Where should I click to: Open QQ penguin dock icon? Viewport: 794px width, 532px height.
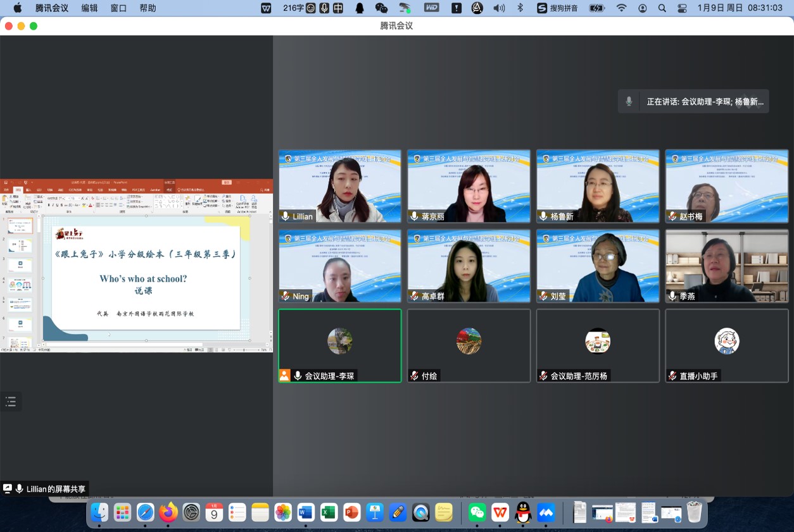(x=523, y=512)
